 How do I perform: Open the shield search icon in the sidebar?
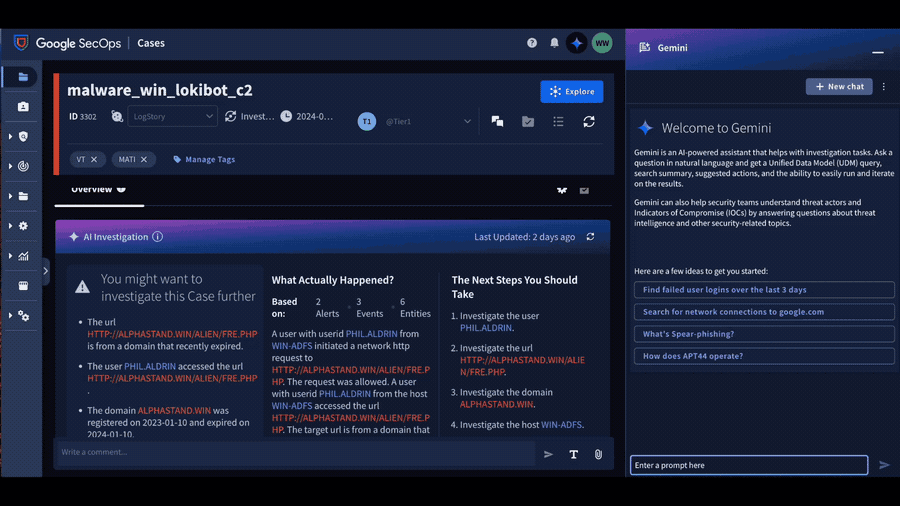[x=23, y=137]
